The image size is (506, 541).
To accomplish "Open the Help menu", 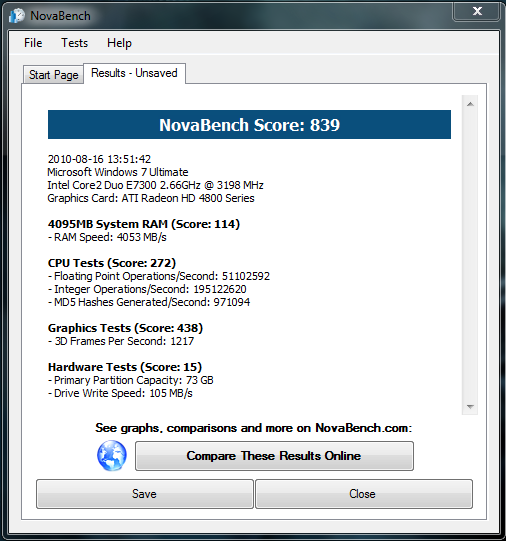I will click(119, 43).
